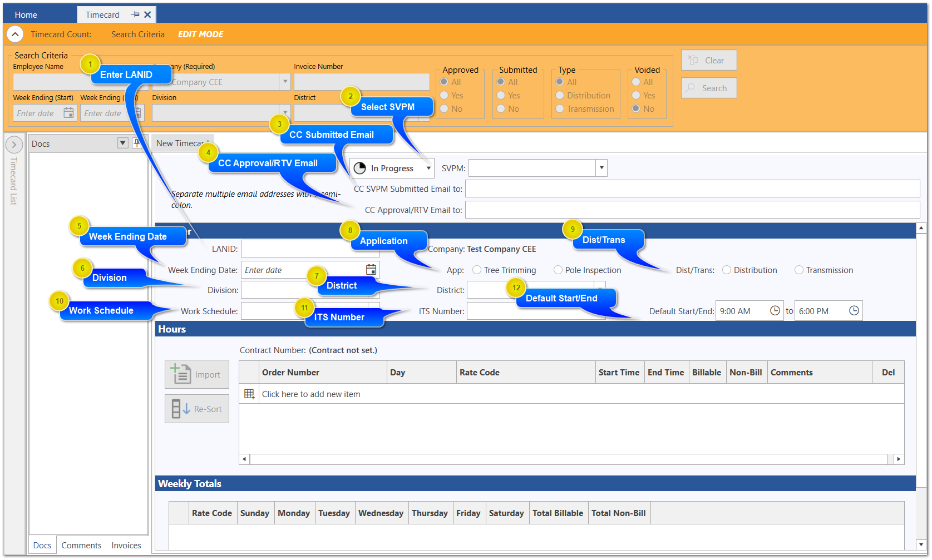Choose Type Distribution filter option

(560, 96)
